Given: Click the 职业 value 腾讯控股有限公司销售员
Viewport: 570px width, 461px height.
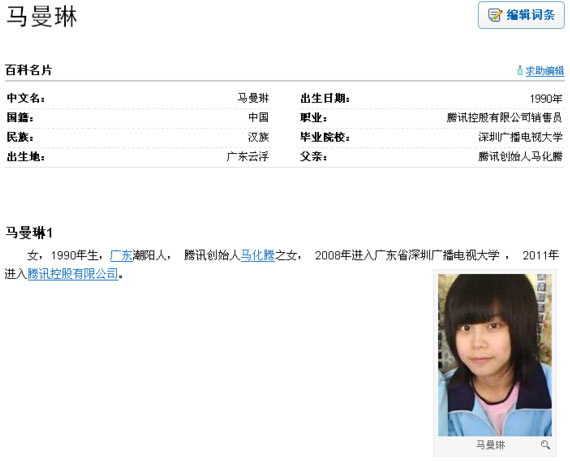Looking at the screenshot, I should point(504,118).
